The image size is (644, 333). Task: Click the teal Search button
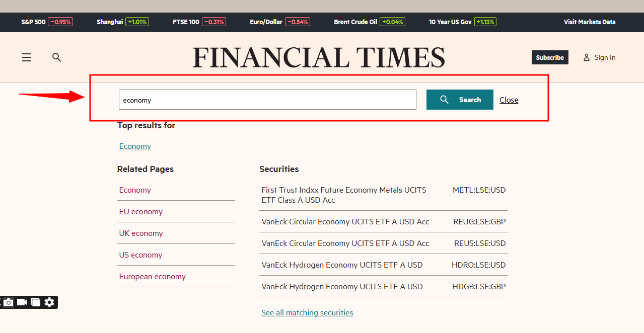point(459,100)
